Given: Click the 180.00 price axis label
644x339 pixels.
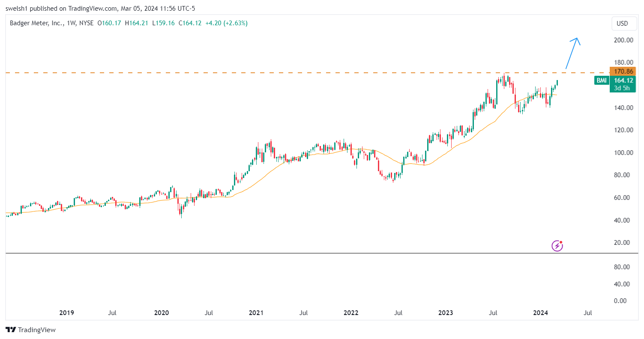Looking at the screenshot, I should click(x=623, y=62).
